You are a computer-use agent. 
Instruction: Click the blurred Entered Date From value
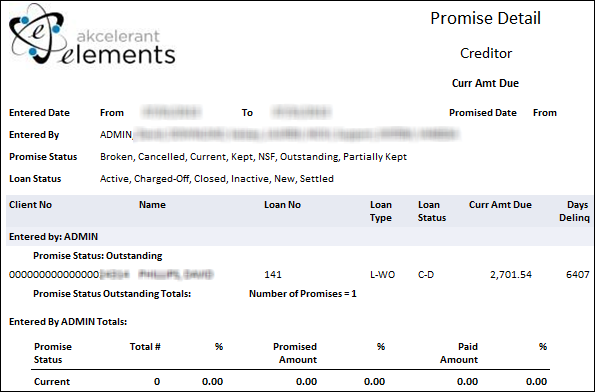171,112
